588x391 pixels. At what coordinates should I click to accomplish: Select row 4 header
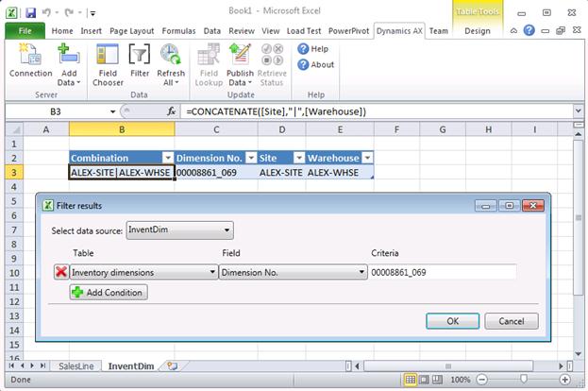pos(14,187)
